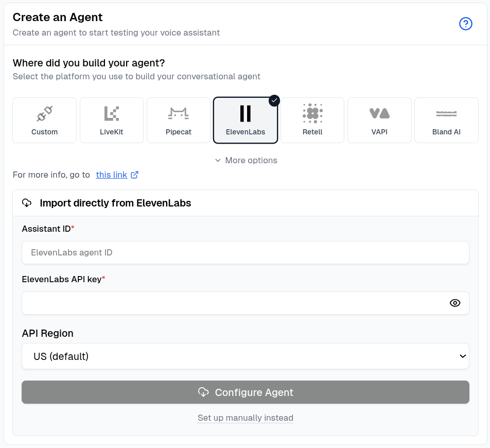Click the 'ElevenLabs API key' label

tap(62, 279)
